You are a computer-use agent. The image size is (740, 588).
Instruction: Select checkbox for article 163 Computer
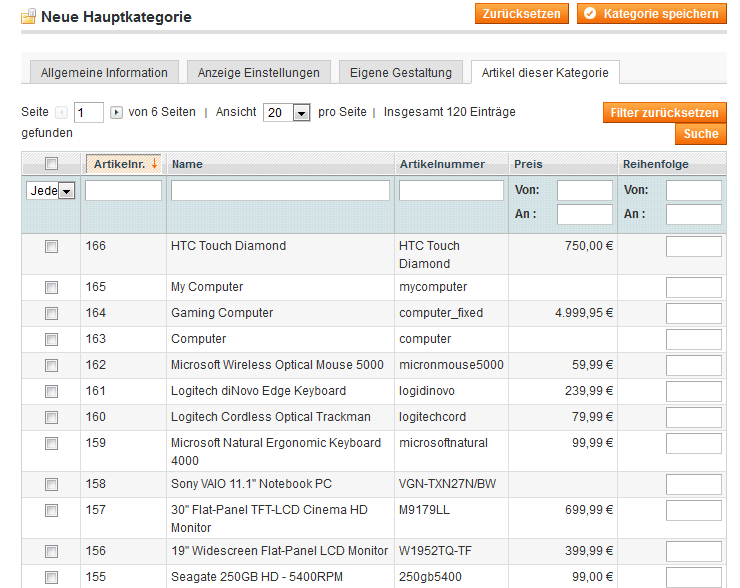coord(51,339)
